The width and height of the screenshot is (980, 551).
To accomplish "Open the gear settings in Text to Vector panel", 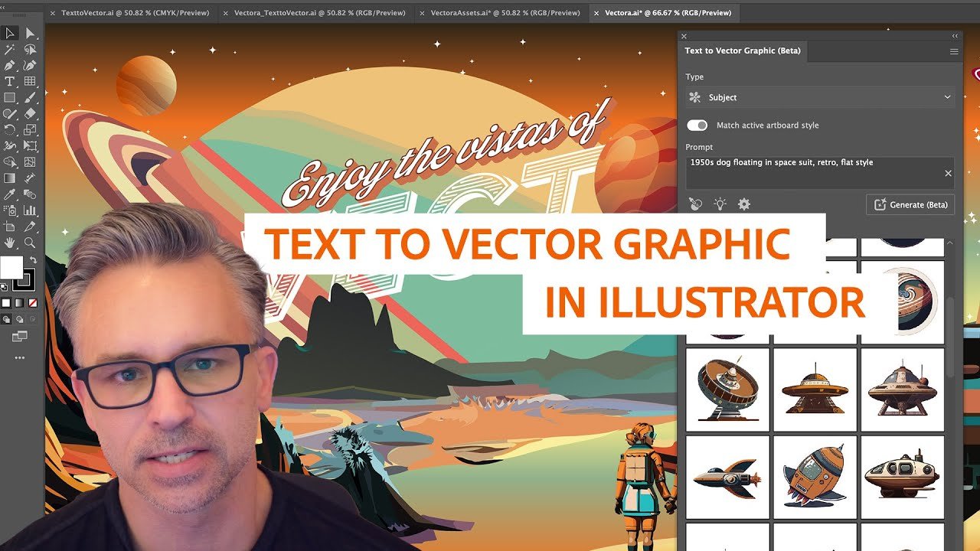I will pos(743,204).
